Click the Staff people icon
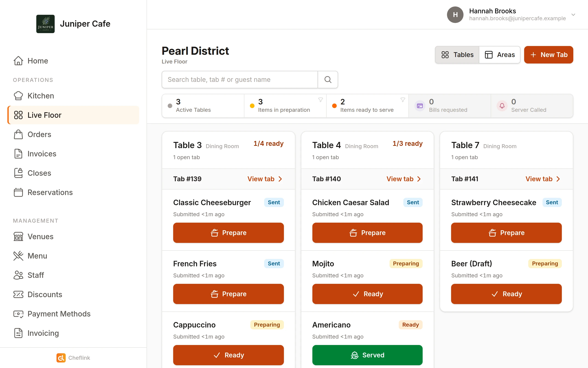The image size is (588, 368). coord(18,275)
